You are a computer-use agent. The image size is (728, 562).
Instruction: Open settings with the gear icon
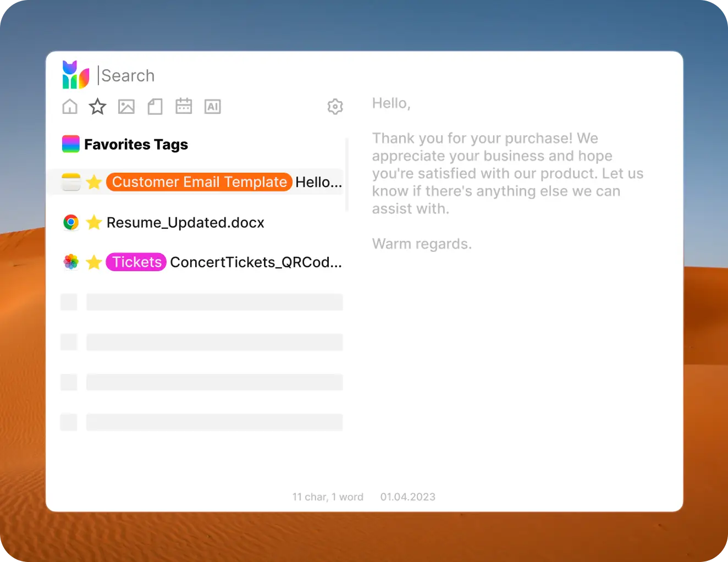335,106
